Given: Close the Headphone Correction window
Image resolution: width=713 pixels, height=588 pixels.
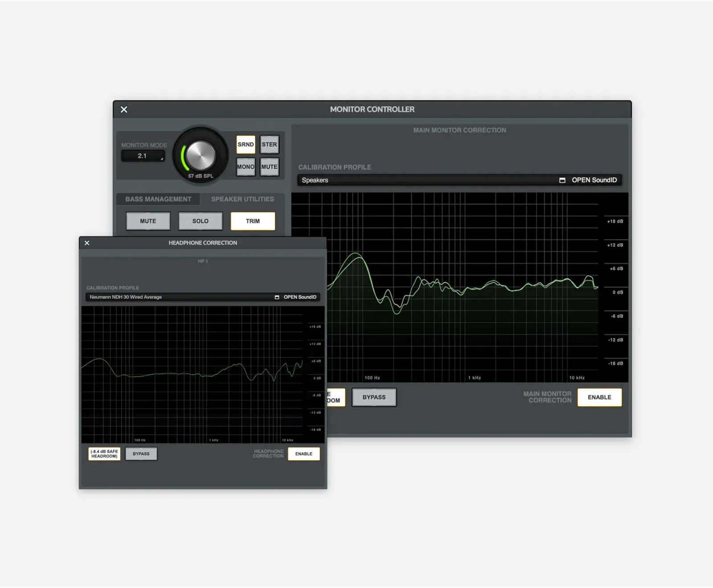Looking at the screenshot, I should [87, 243].
